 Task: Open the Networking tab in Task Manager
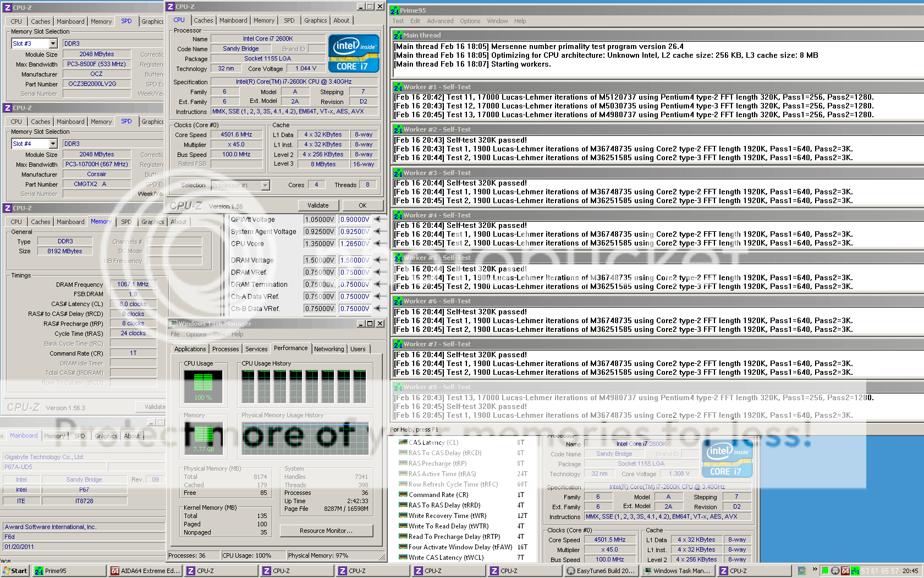pos(329,349)
